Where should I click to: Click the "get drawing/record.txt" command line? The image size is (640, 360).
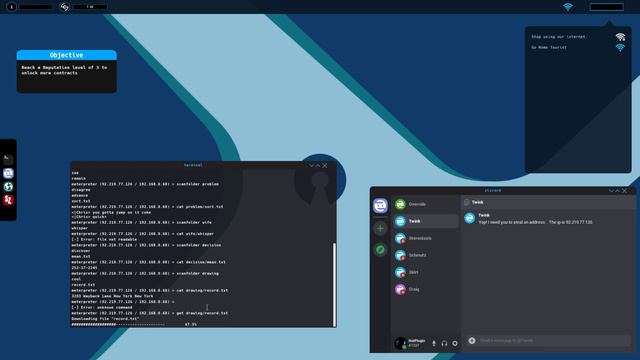[150, 313]
